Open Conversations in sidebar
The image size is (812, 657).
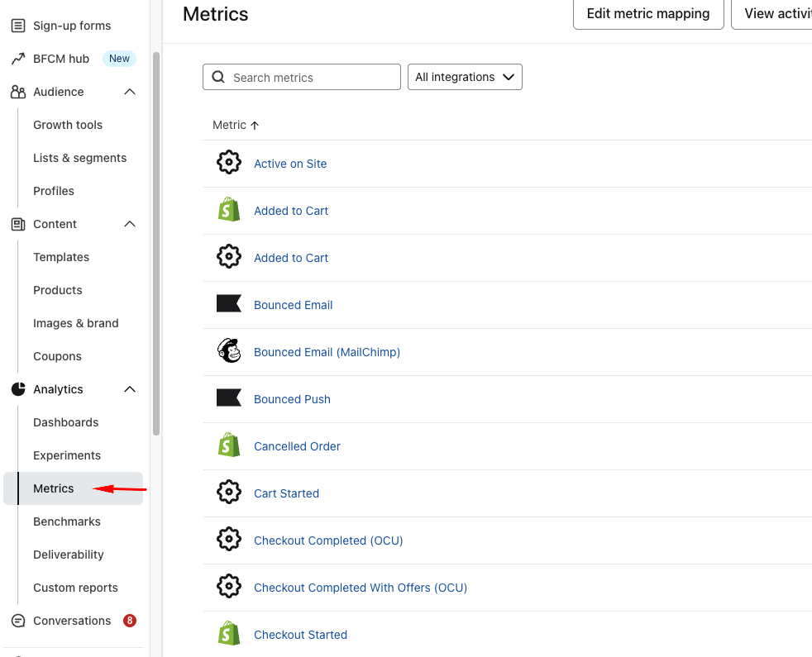click(x=72, y=621)
